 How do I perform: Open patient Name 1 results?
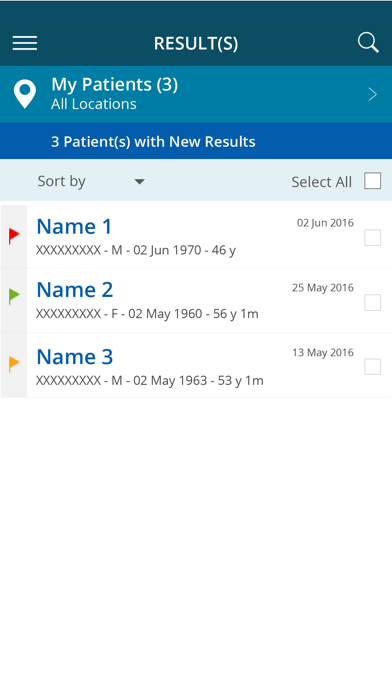(74, 226)
